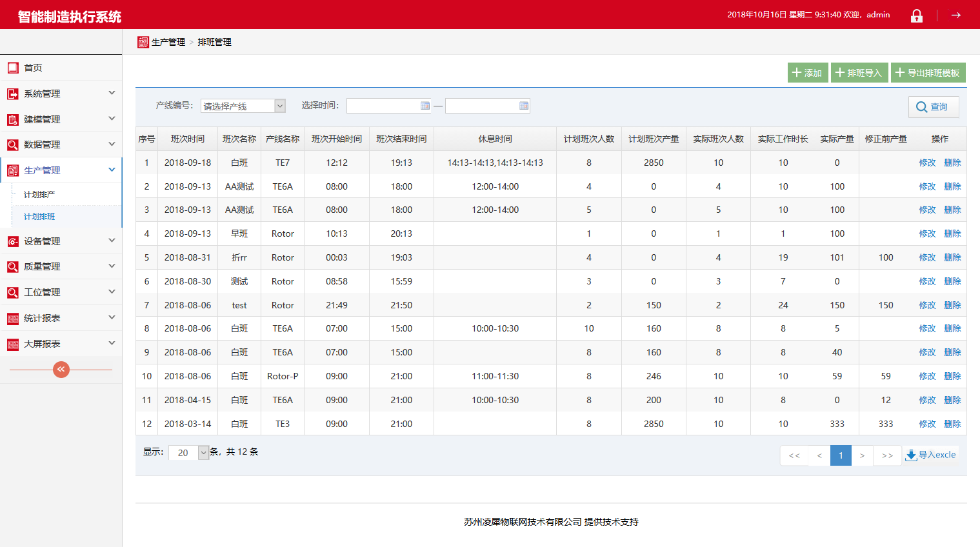980x547 pixels.
Task: Click the lock screen icon in header
Action: coord(916,15)
